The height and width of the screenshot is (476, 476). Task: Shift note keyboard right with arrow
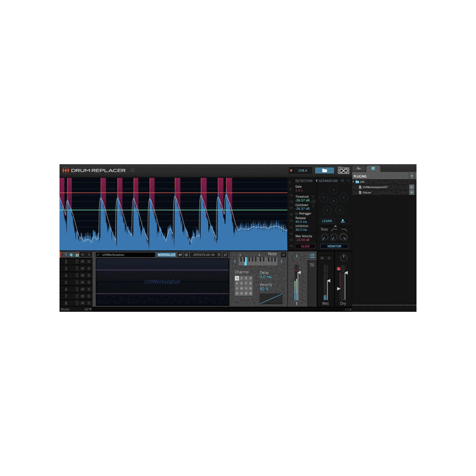(281, 261)
